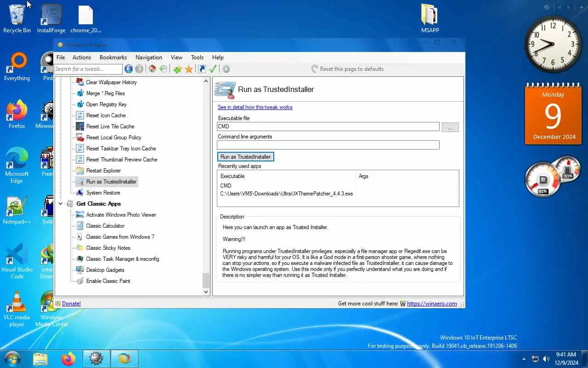588x368 pixels.
Task: Select Classic Task Manager & msconfig item
Action: click(123, 259)
